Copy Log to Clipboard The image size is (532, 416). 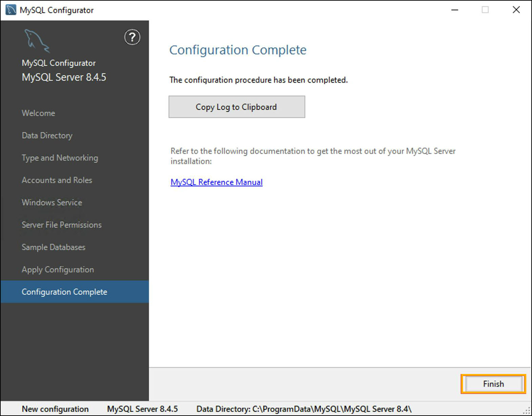coord(237,107)
